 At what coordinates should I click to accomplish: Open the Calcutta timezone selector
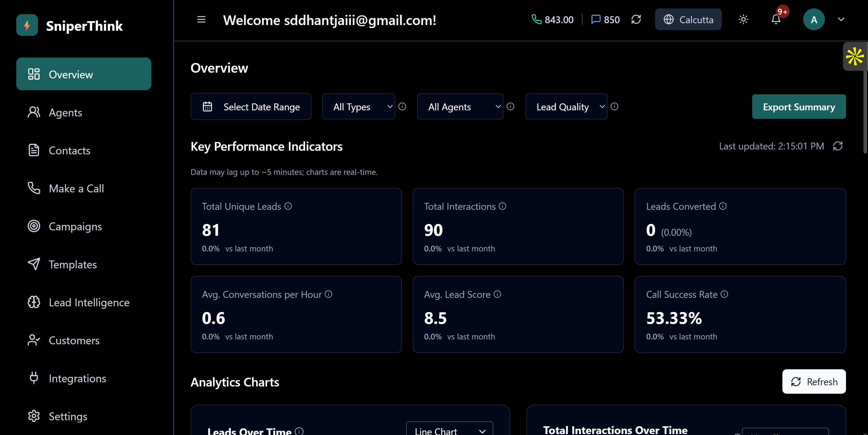click(688, 20)
